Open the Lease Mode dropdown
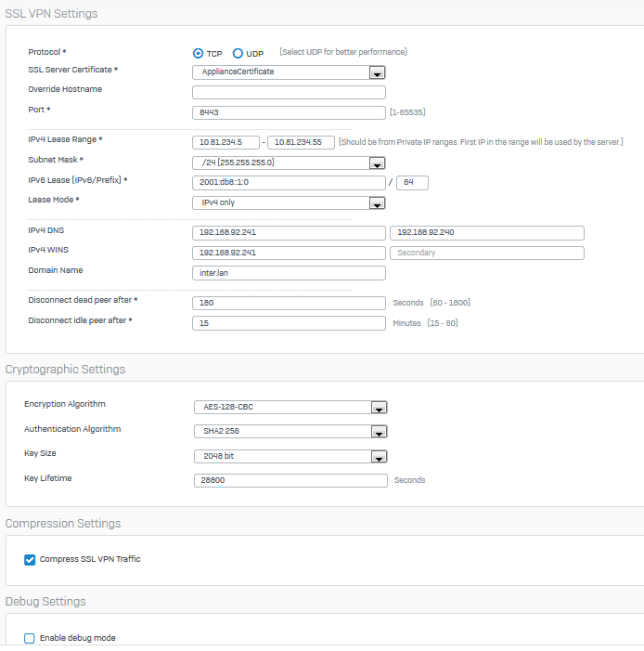The height and width of the screenshot is (651, 644). [289, 203]
